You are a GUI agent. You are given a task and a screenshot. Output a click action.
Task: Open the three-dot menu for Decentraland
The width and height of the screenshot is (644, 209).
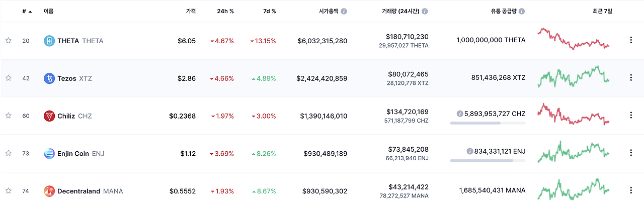631,190
